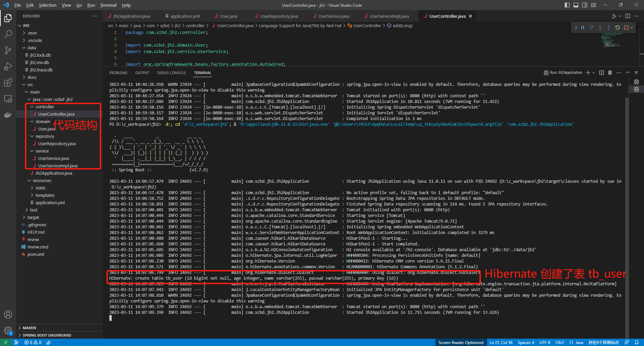
Task: Open the Remote Explorer view in the activity bar
Action: (8, 99)
